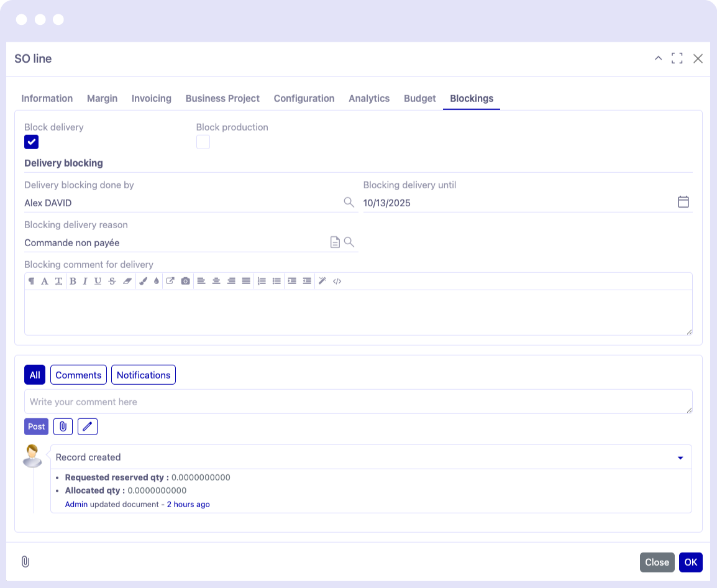
Task: Open calendar for Blocking delivery until
Action: [x=683, y=202]
